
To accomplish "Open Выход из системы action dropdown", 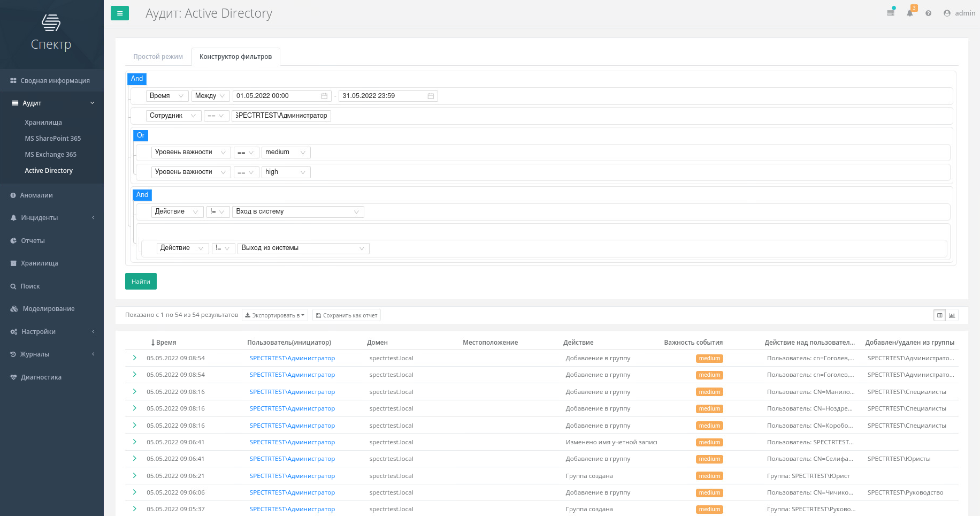I will [x=303, y=248].
